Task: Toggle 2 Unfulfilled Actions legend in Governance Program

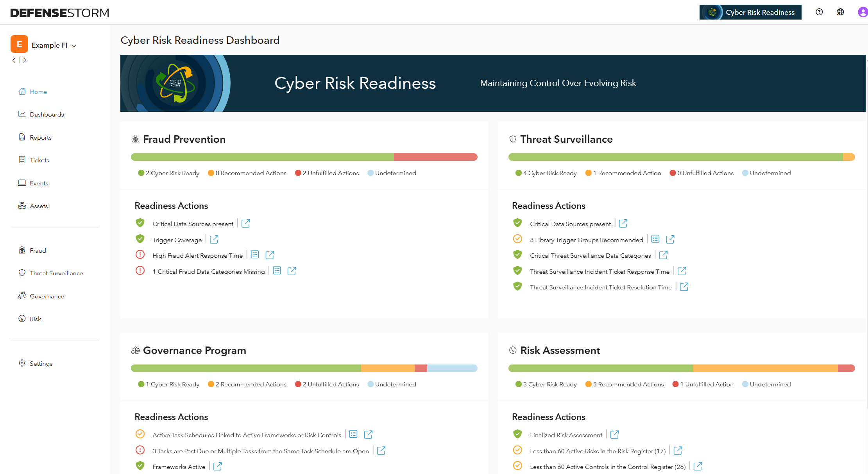Action: coord(327,384)
